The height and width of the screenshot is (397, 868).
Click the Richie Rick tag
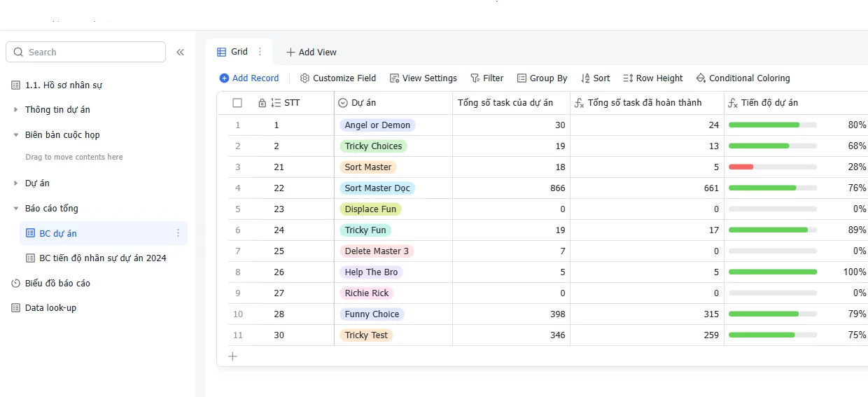pos(367,293)
